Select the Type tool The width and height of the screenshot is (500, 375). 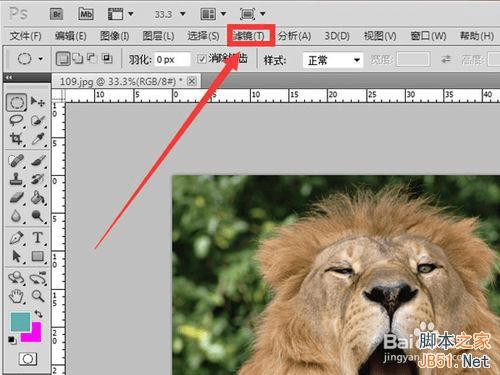pyautogui.click(x=38, y=238)
